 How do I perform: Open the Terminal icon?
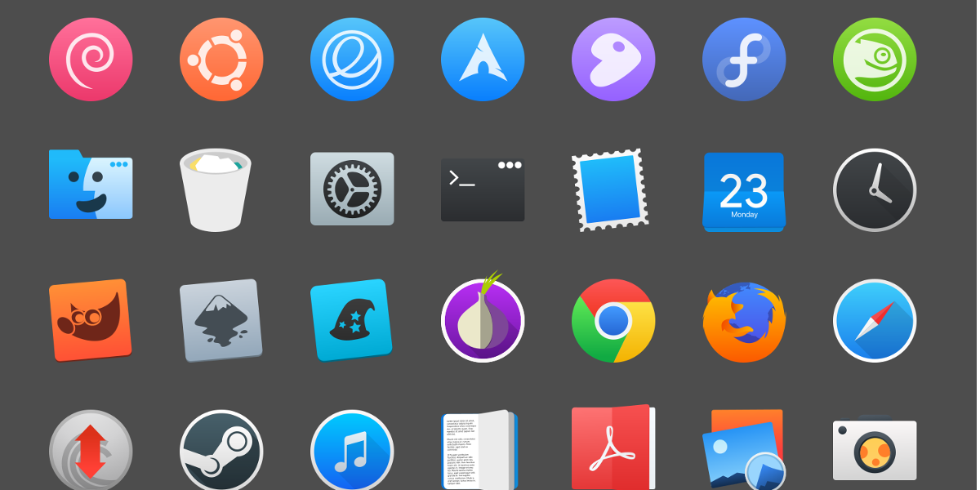pyautogui.click(x=483, y=189)
